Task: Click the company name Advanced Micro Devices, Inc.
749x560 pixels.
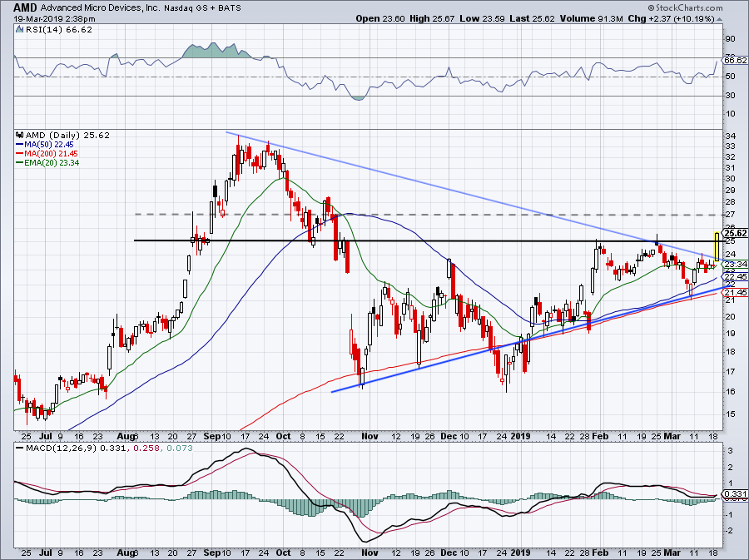Action: pos(101,8)
